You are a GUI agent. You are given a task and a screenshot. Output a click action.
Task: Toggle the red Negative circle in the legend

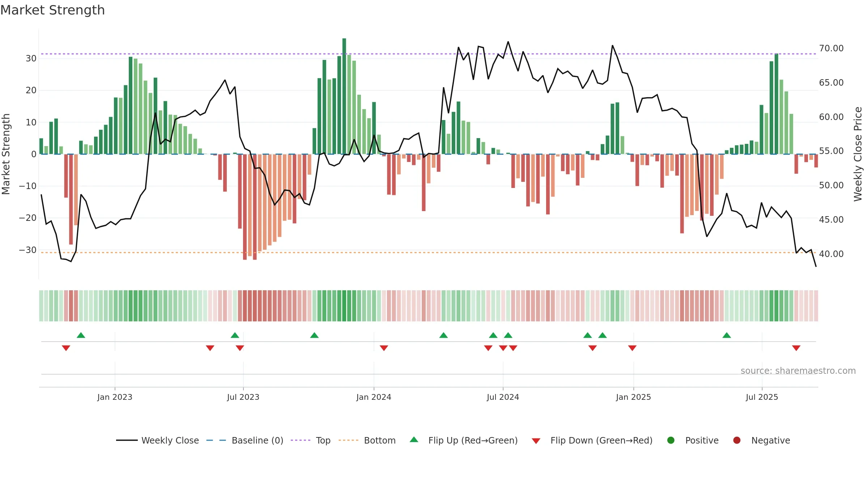(737, 440)
